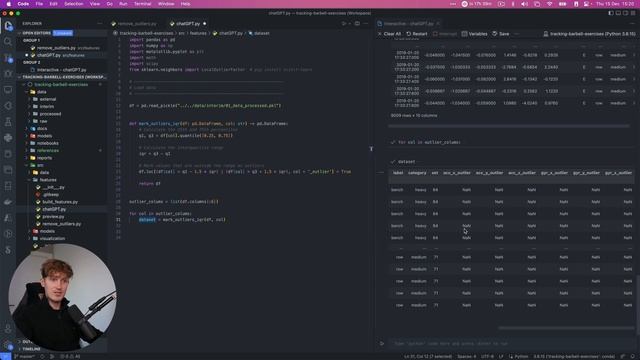Click the category column header

pyautogui.click(x=417, y=173)
